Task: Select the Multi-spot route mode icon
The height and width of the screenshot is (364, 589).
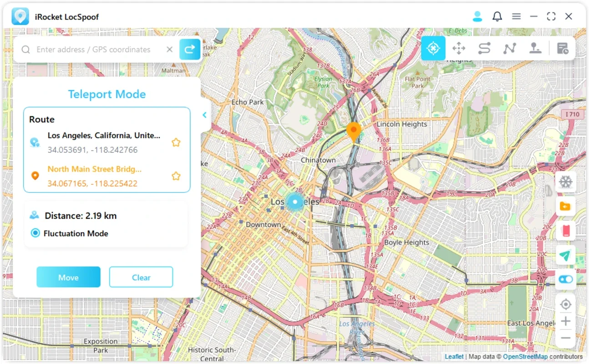Action: (x=509, y=48)
